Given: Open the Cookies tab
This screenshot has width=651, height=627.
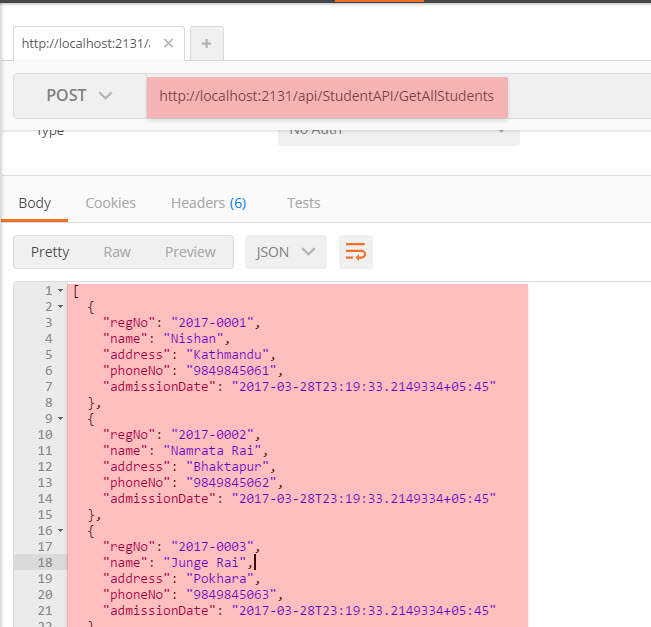Looking at the screenshot, I should (x=110, y=203).
